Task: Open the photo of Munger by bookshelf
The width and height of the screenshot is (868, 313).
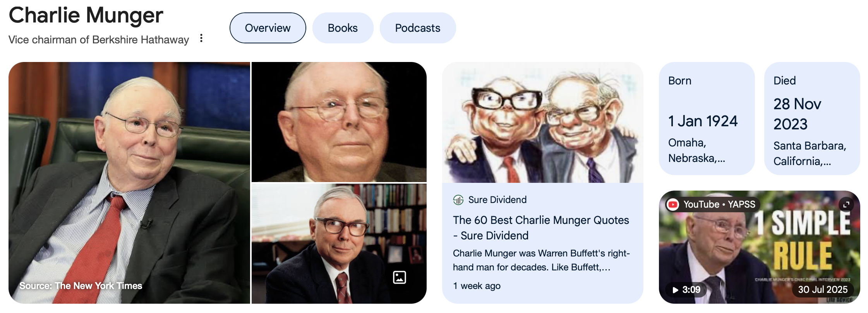Action: 339,244
